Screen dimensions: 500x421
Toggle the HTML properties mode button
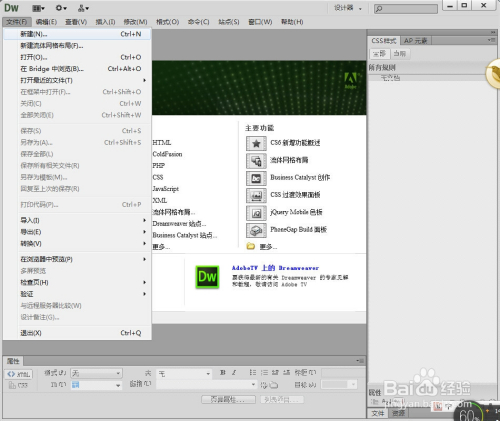[x=19, y=374]
